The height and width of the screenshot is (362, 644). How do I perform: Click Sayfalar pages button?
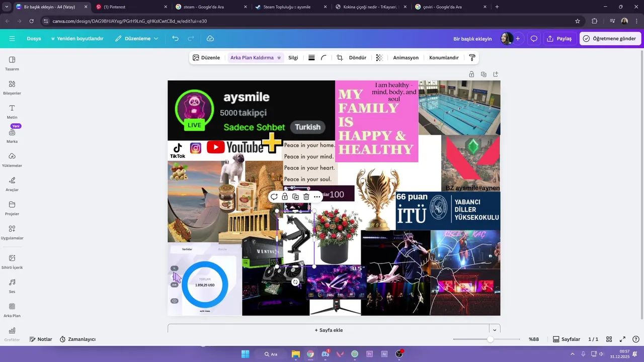[567, 339]
